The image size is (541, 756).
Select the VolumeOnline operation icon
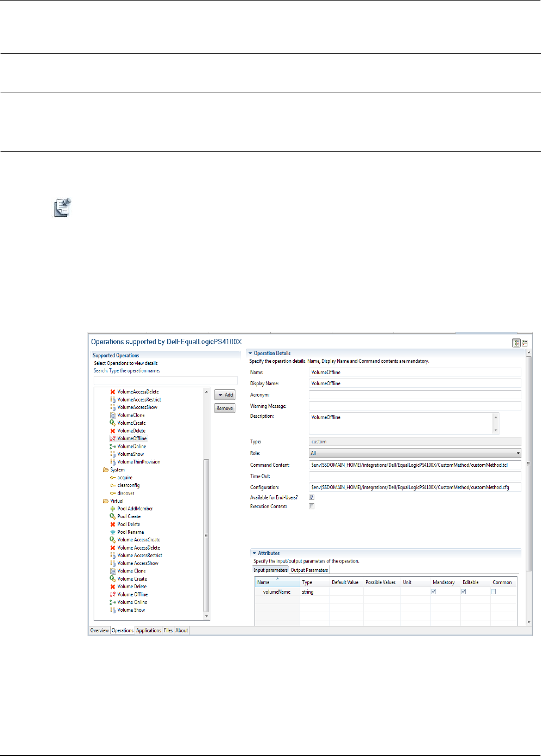113,446
